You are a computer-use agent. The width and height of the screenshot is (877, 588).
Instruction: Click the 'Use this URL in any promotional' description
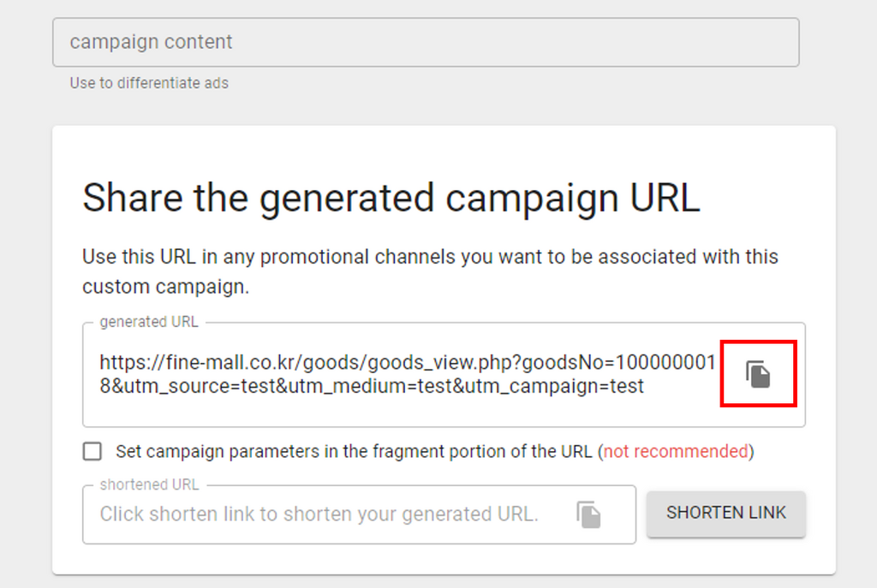(430, 257)
